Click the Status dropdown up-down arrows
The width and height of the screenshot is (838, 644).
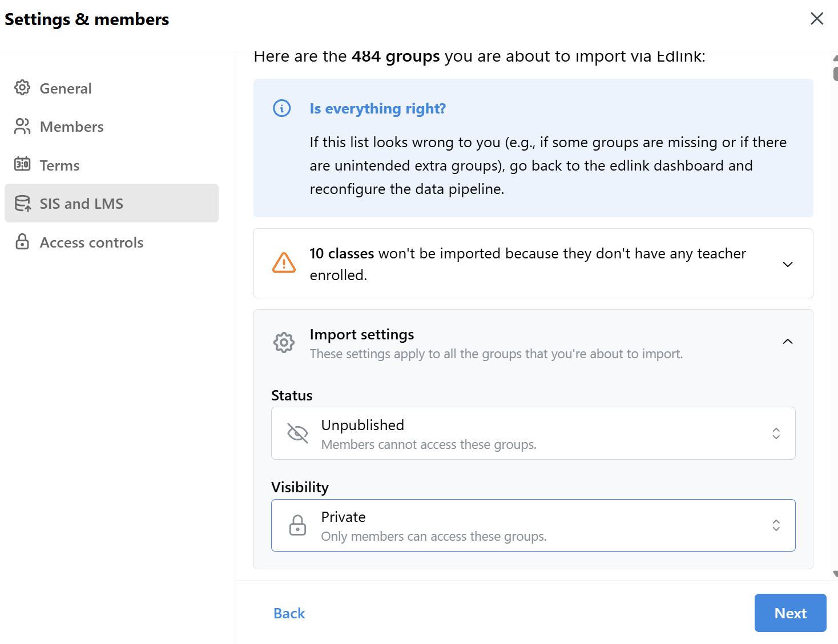(776, 433)
